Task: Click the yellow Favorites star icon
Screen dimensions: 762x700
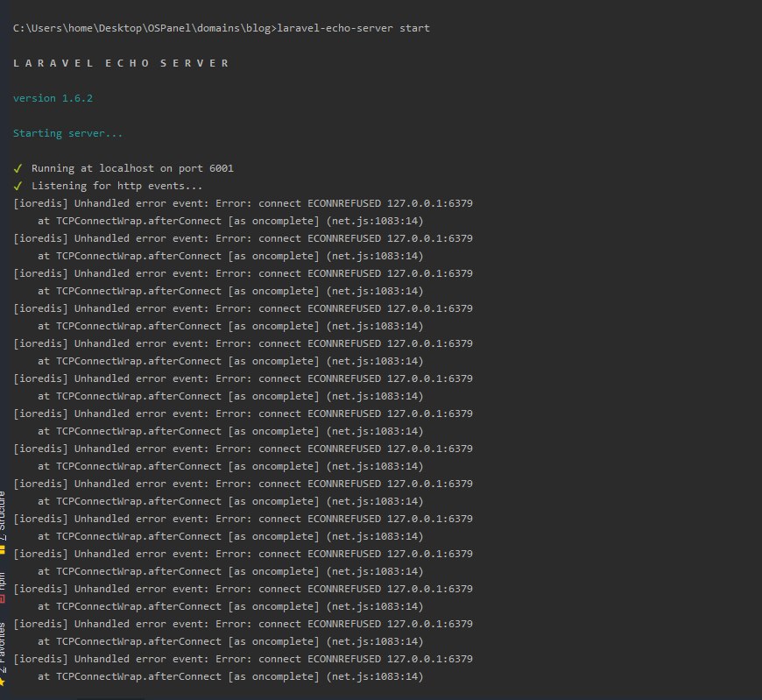Action: point(2,682)
